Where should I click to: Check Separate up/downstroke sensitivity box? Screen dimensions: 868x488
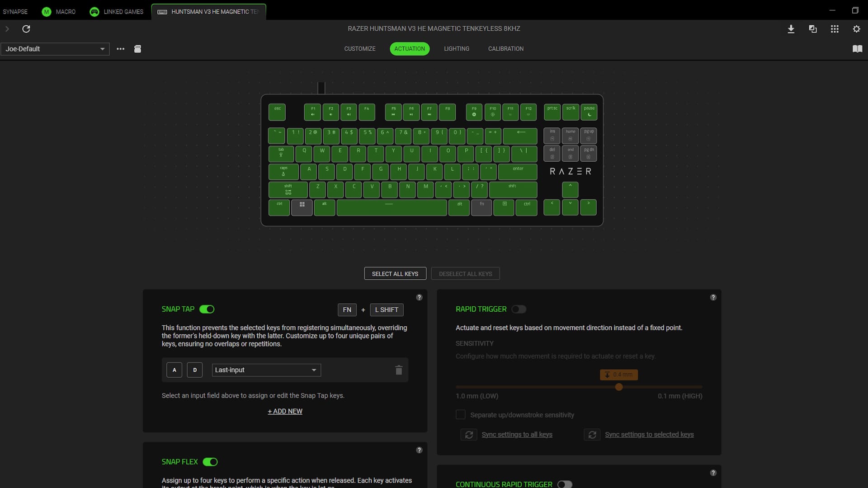460,415
